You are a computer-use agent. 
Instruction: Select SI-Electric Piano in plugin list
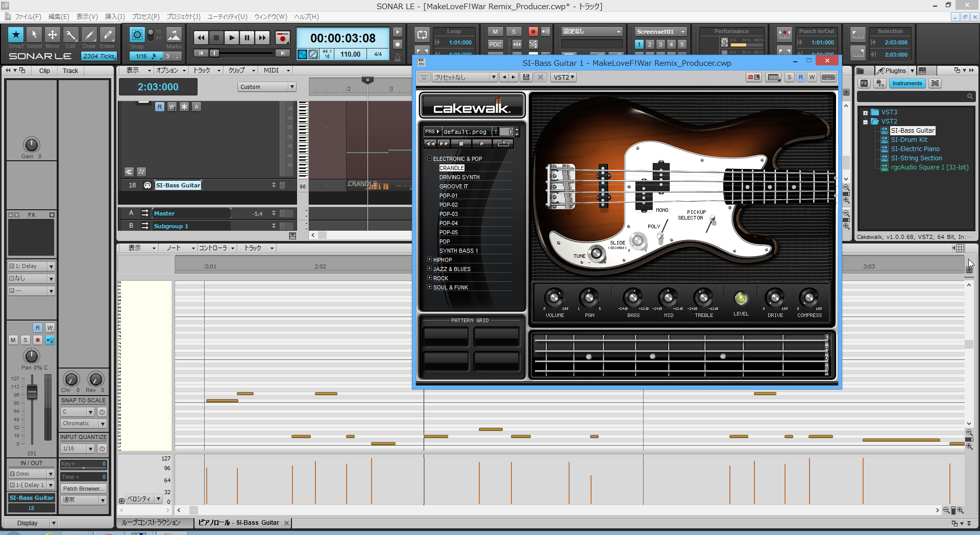click(915, 149)
